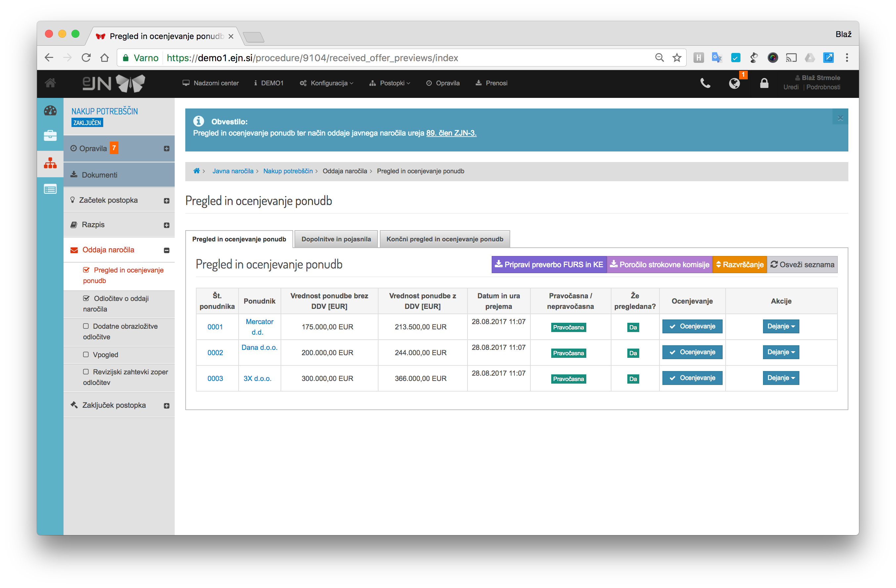Expand the Razpis sidebar section

coord(166,225)
